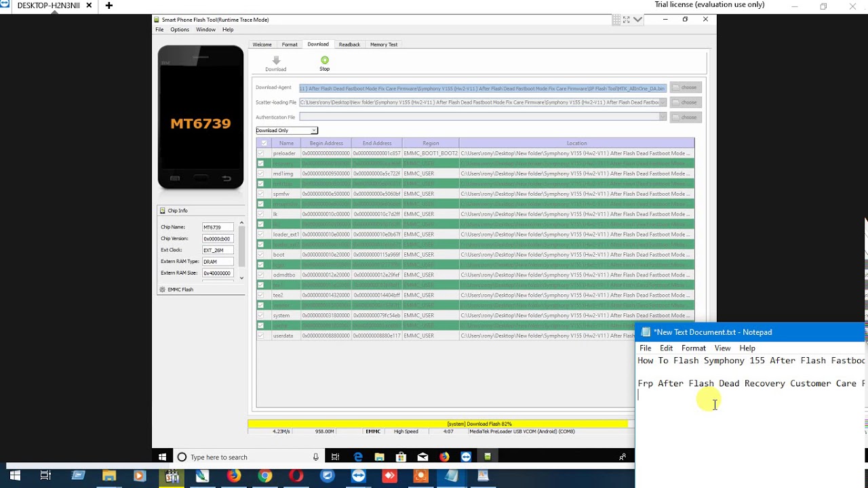The image size is (868, 488).
Task: Switch to the Readback tab
Action: pos(349,45)
